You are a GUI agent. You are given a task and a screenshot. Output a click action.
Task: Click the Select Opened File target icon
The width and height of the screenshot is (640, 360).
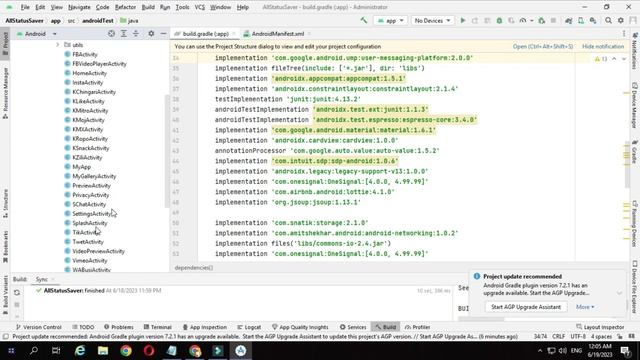click(x=111, y=33)
